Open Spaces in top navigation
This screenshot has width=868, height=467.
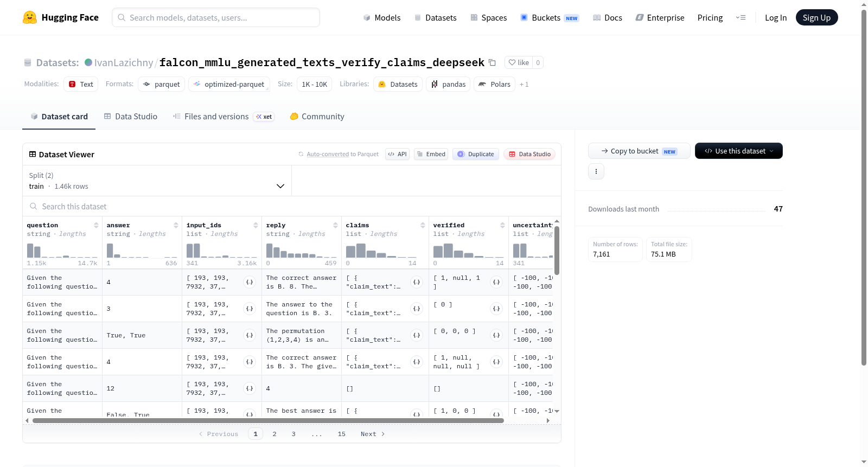click(489, 17)
